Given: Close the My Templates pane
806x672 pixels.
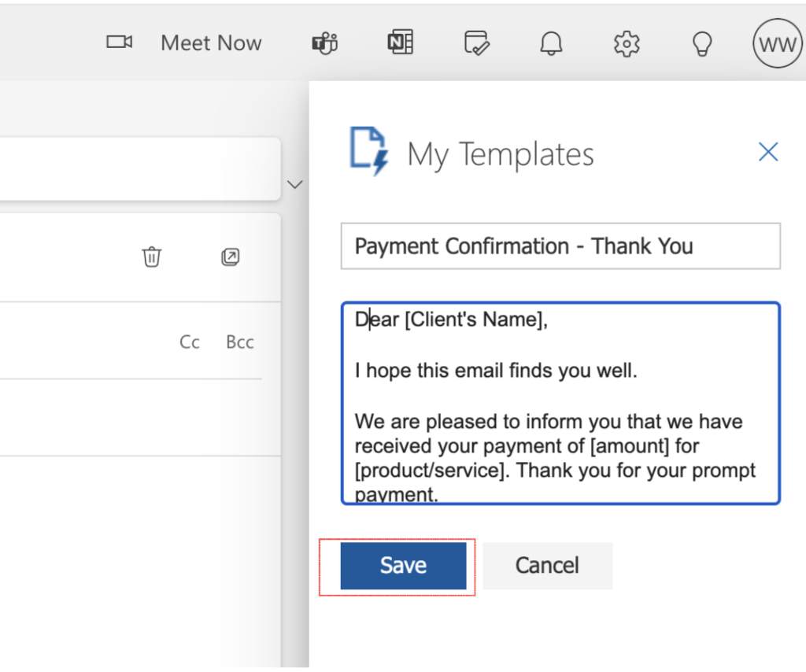Looking at the screenshot, I should click(x=767, y=152).
